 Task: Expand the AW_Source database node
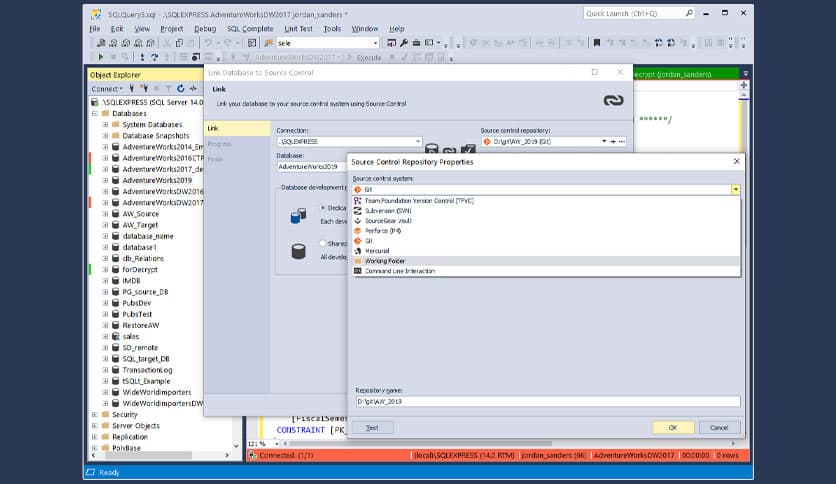[x=105, y=214]
